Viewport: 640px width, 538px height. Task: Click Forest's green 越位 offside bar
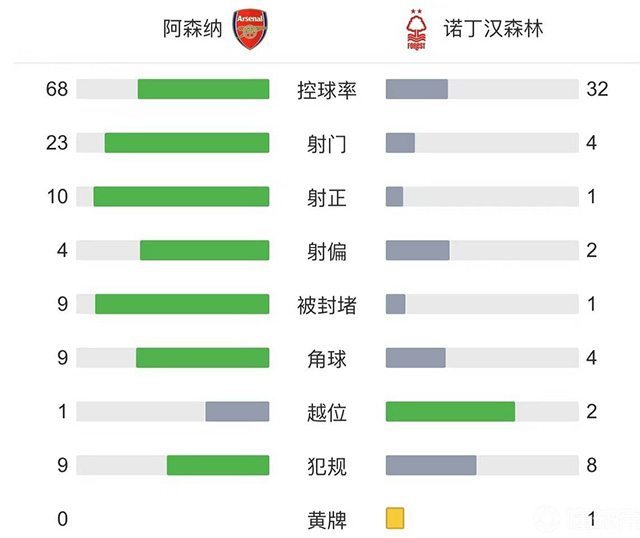coord(450,411)
